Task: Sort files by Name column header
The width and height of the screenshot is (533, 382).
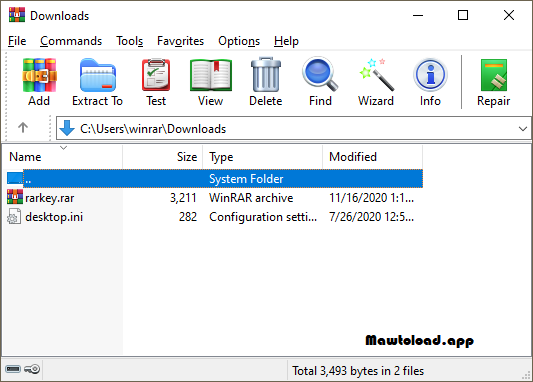Action: click(62, 157)
